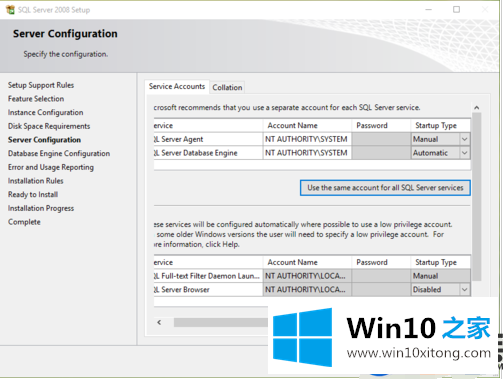Click the horizontal scrollbar left arrow
503x379 pixels.
pos(159,322)
